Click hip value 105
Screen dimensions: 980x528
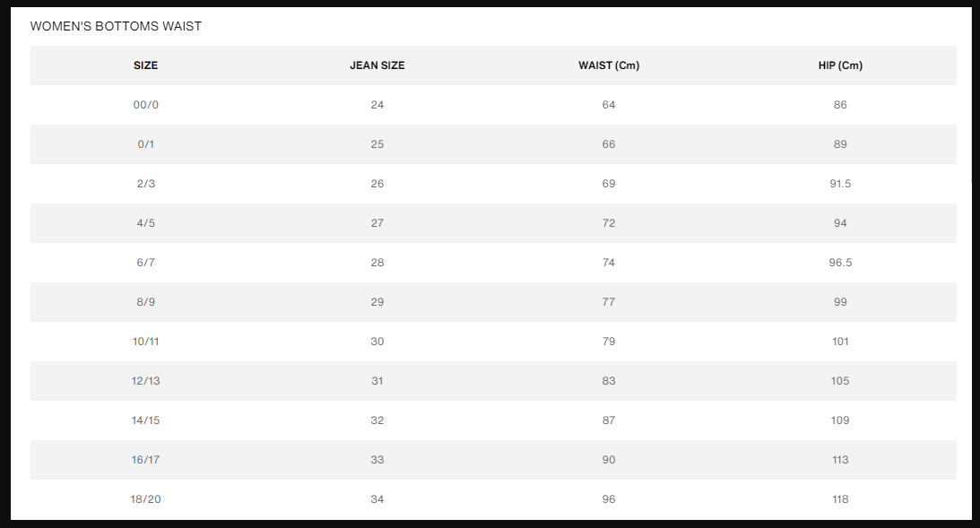click(840, 380)
